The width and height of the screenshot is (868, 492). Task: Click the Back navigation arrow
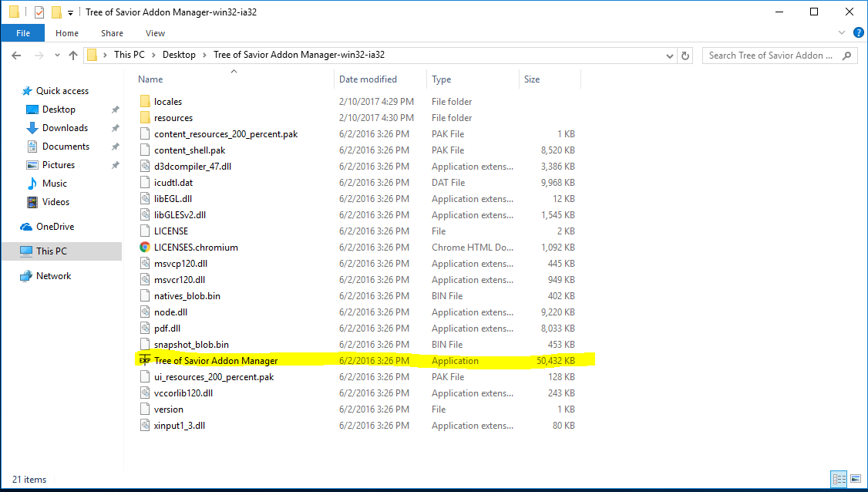[x=16, y=56]
